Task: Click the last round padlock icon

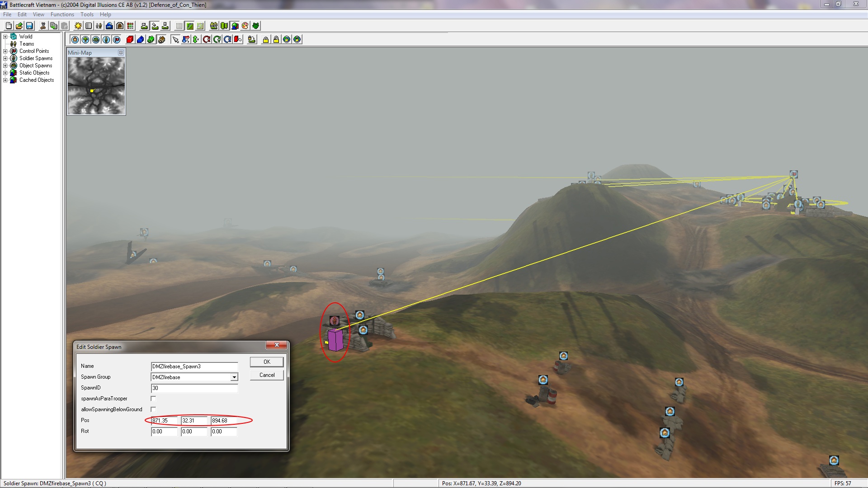Action: [x=297, y=39]
